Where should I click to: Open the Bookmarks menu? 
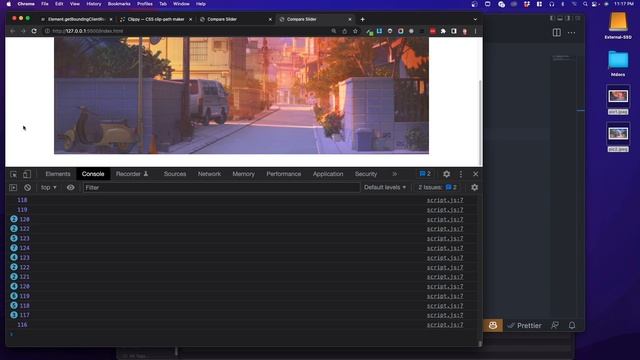click(x=119, y=4)
